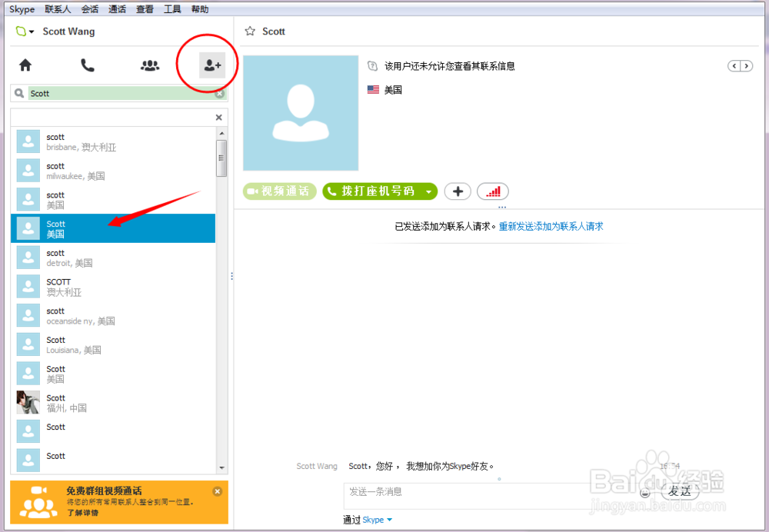Screen dimensions: 769x532
Task: Open the 帮助 menu
Action: 200,8
